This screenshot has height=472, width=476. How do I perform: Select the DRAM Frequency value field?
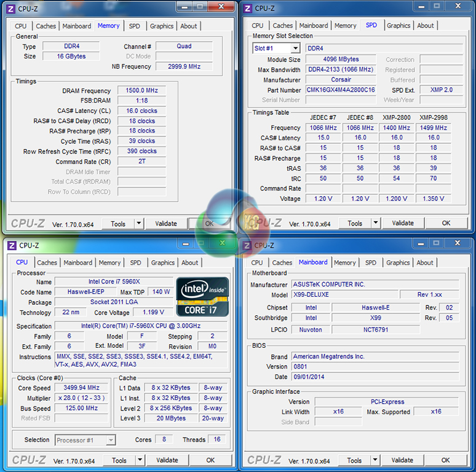[x=141, y=91]
